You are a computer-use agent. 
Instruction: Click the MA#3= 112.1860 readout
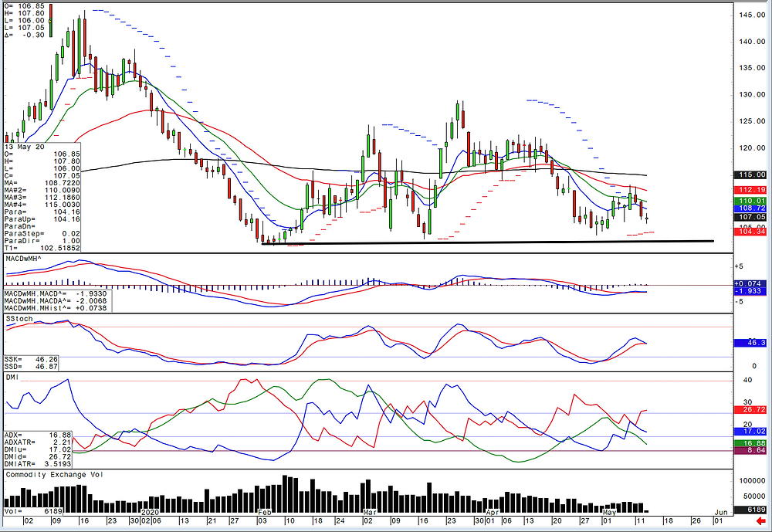(x=42, y=197)
